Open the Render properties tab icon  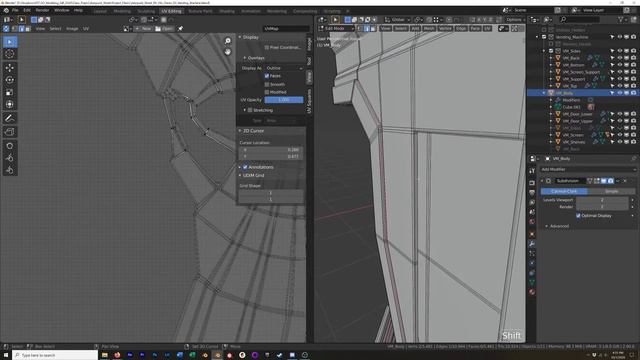click(x=532, y=182)
